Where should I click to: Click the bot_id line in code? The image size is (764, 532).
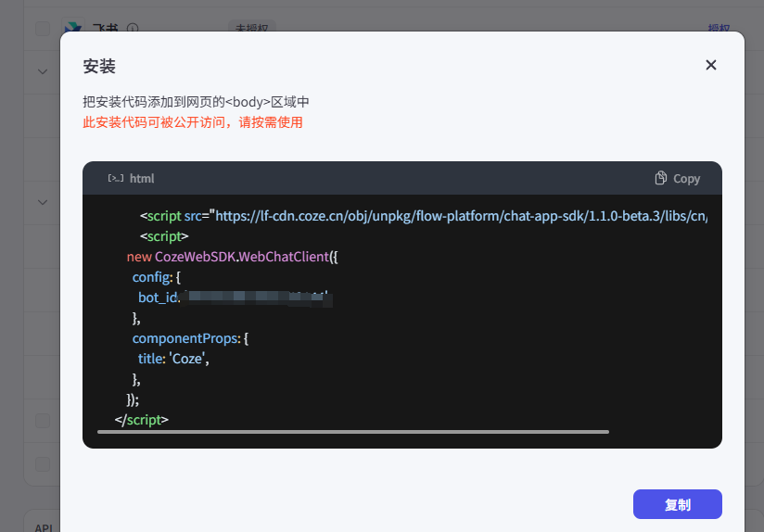[x=236, y=298]
